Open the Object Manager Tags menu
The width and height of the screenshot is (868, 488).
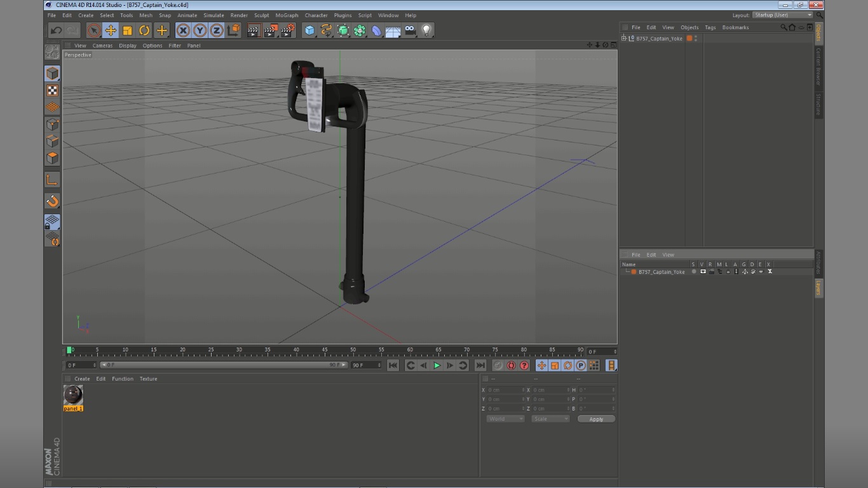coord(710,27)
